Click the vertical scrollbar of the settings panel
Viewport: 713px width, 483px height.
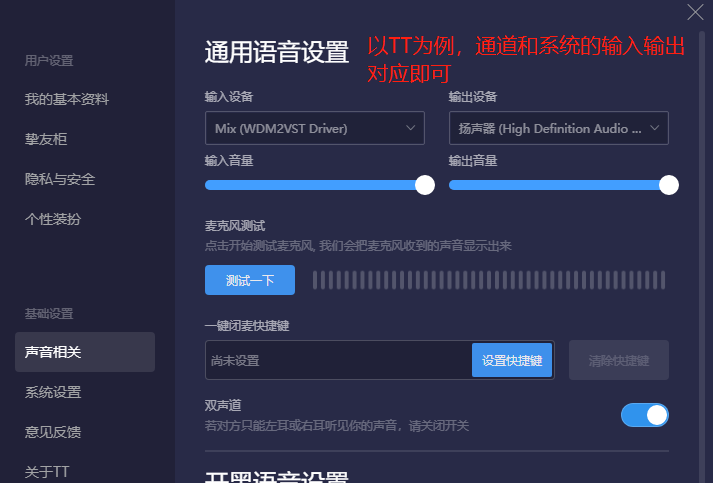point(702,255)
